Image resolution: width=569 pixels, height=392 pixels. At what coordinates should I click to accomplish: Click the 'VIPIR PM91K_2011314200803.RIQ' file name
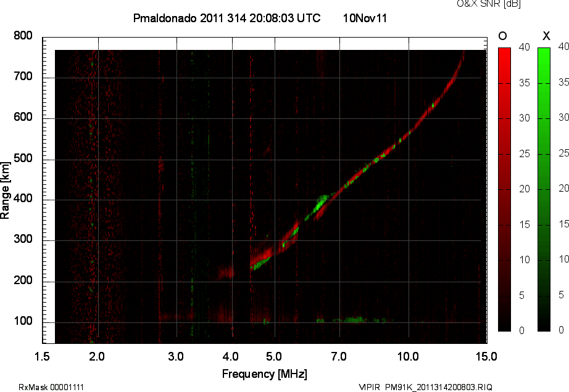click(x=425, y=387)
